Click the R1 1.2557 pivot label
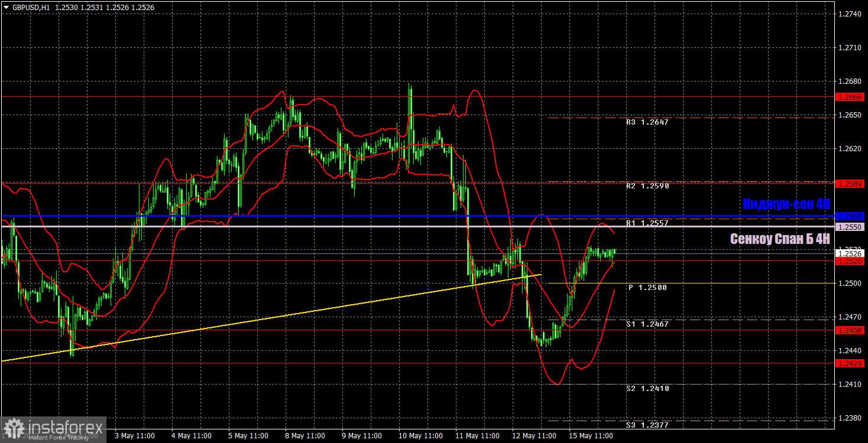Image resolution: width=868 pixels, height=443 pixels. pyautogui.click(x=647, y=224)
